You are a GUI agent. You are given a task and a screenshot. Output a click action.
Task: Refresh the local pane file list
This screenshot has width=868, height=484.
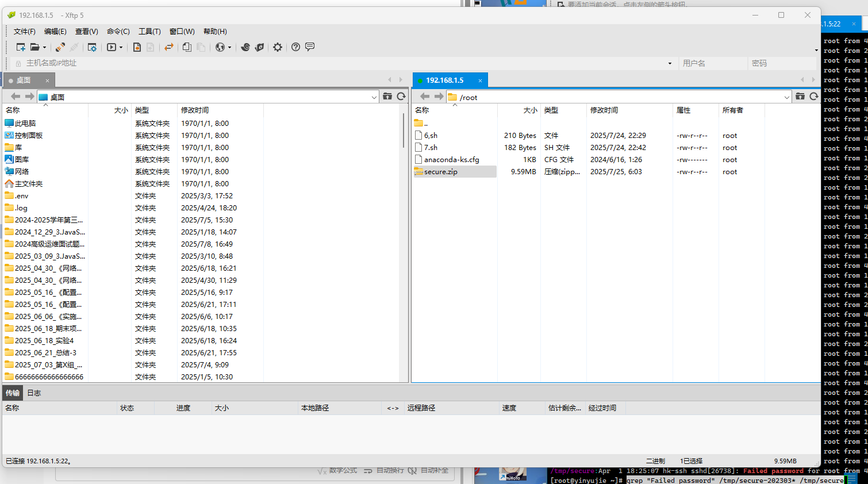coord(401,97)
